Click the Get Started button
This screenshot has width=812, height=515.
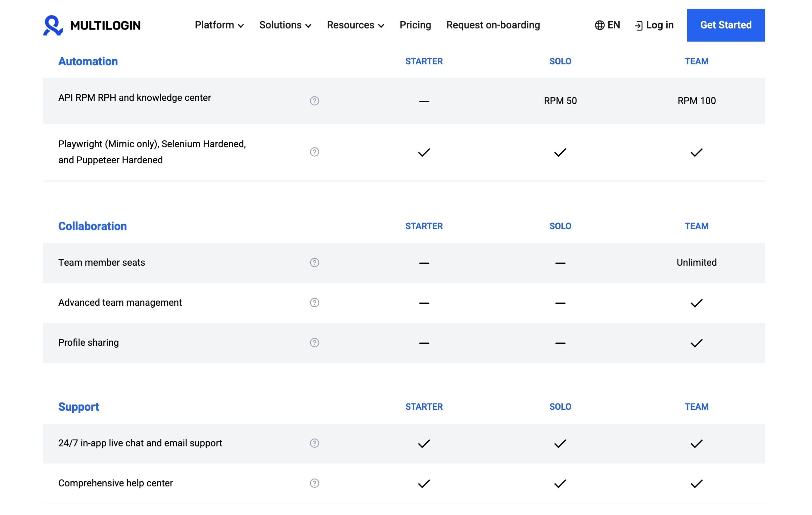(x=726, y=25)
